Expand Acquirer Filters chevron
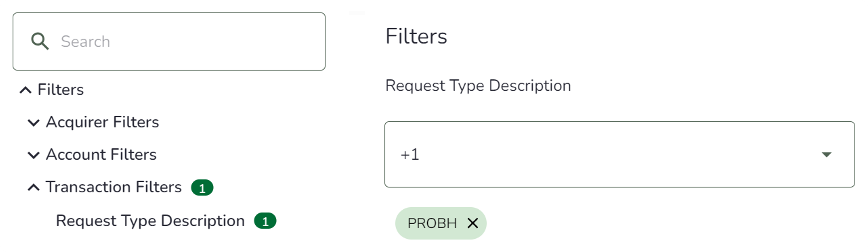Image resolution: width=868 pixels, height=252 pixels. click(x=33, y=122)
